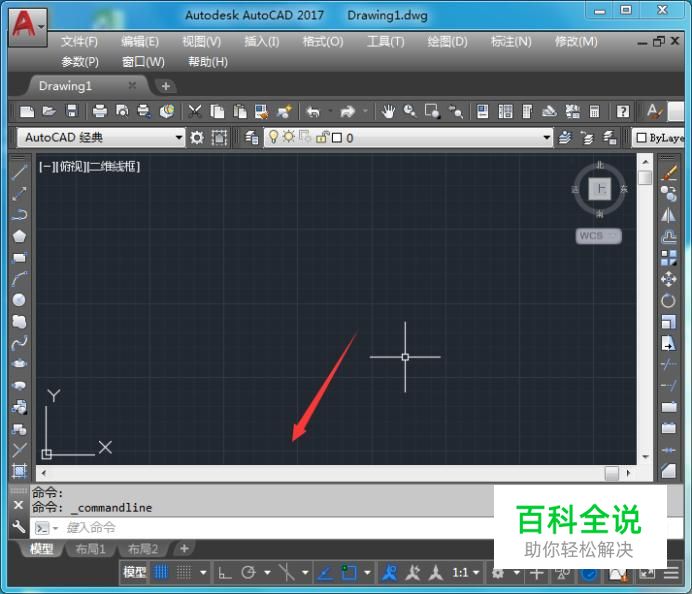Click the command line customize wrench
Viewport: 692px width, 594px height.
pos(19,527)
